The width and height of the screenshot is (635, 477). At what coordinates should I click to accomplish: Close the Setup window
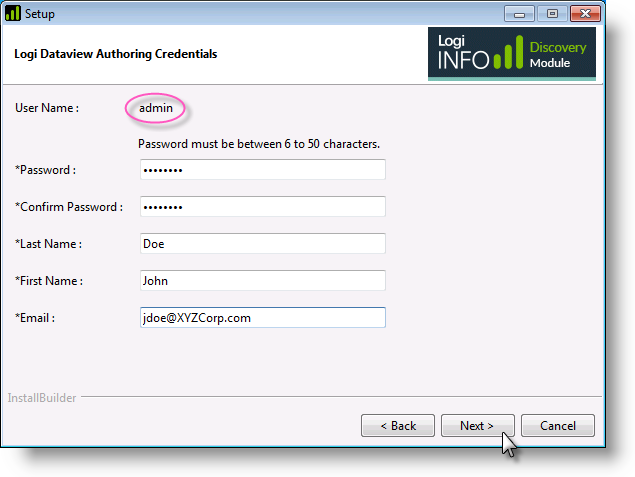585,14
